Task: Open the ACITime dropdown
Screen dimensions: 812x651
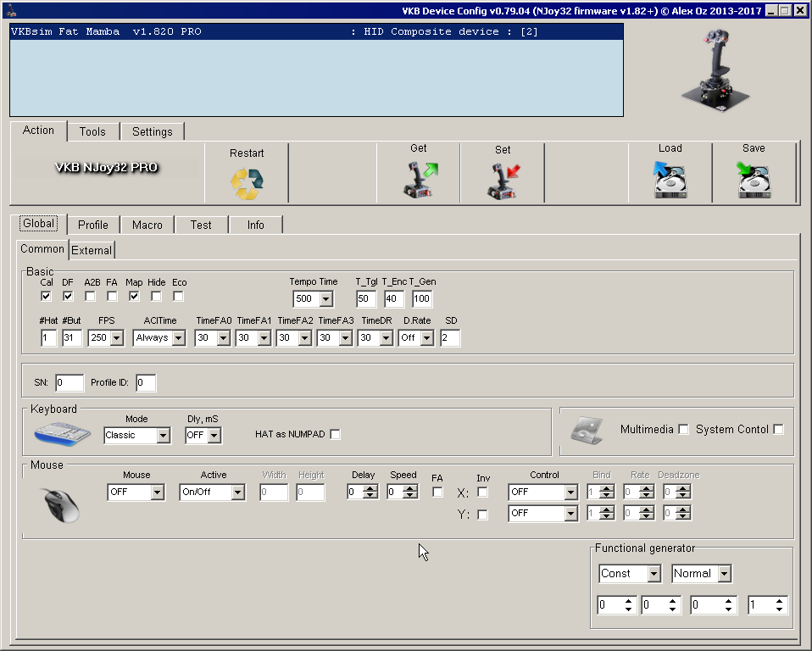Action: tap(178, 338)
